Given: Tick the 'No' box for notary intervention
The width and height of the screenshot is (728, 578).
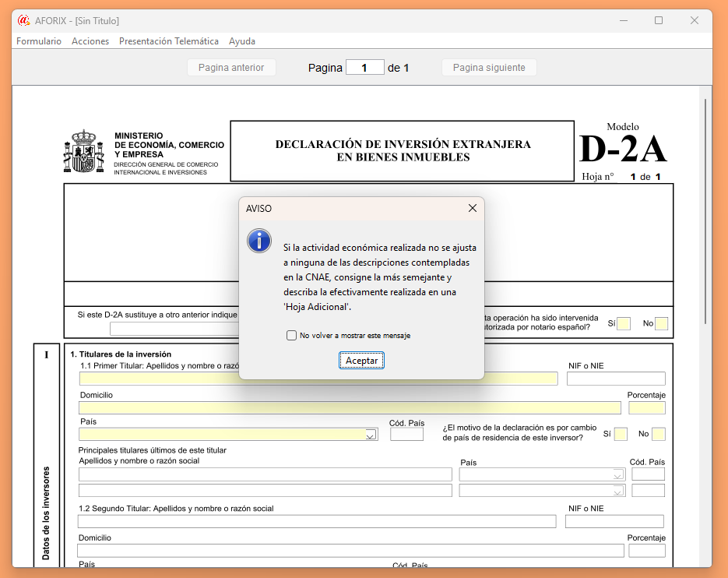Looking at the screenshot, I should (x=661, y=323).
